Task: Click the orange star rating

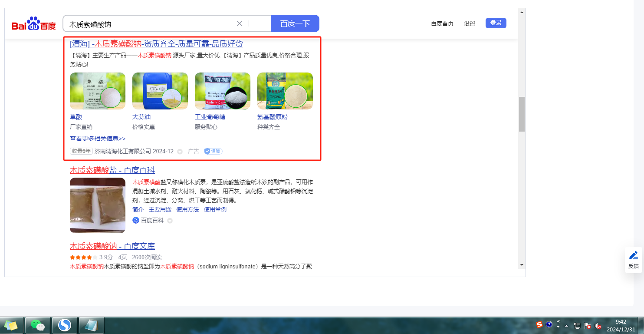Action: coord(84,257)
